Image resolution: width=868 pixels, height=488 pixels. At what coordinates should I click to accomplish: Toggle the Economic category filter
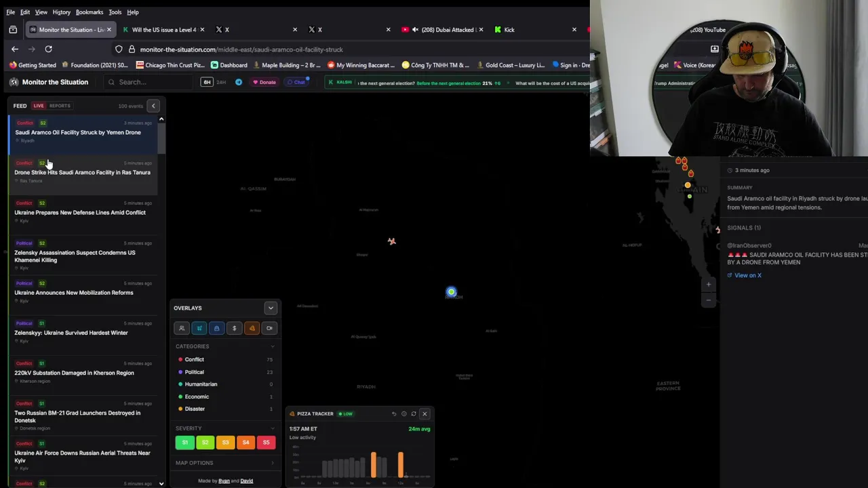coord(224,396)
